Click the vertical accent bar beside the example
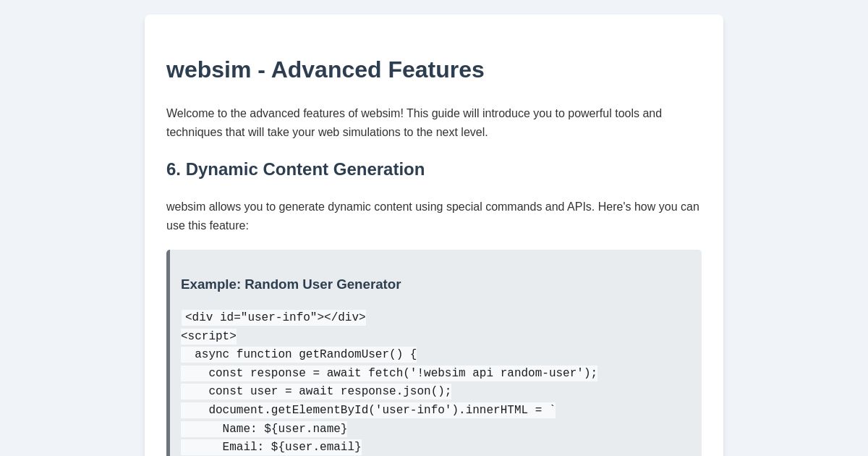 pyautogui.click(x=168, y=347)
